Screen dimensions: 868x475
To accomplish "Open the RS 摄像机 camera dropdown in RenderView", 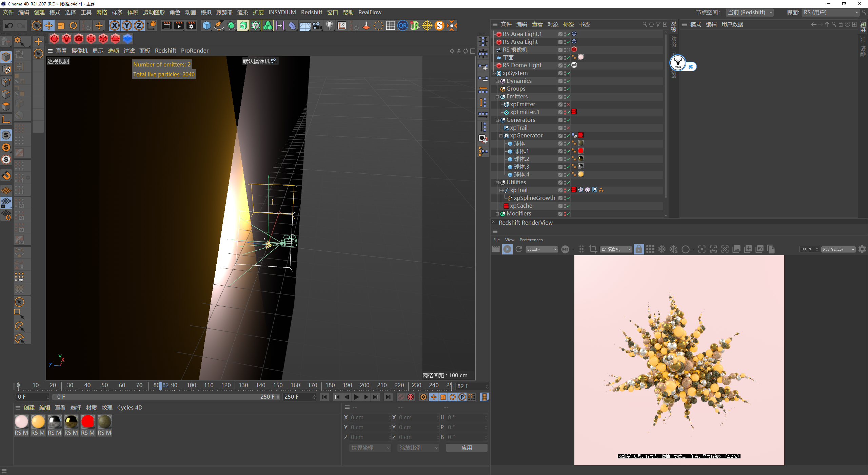I will [616, 250].
